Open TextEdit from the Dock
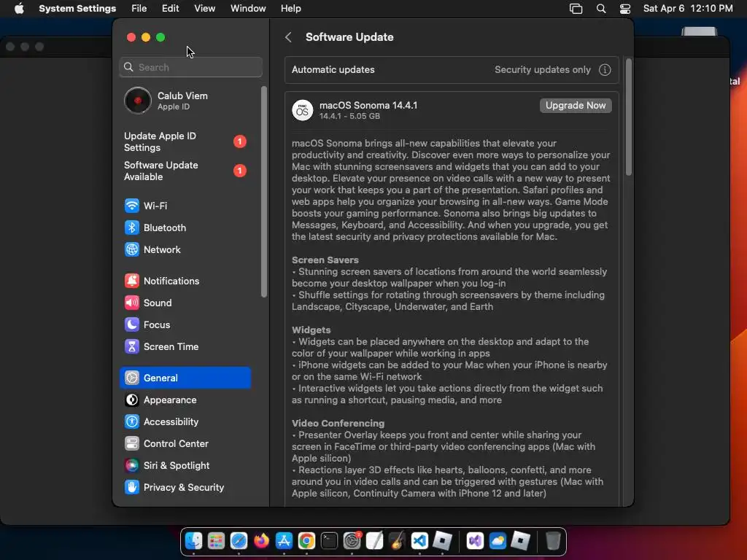 [374, 541]
